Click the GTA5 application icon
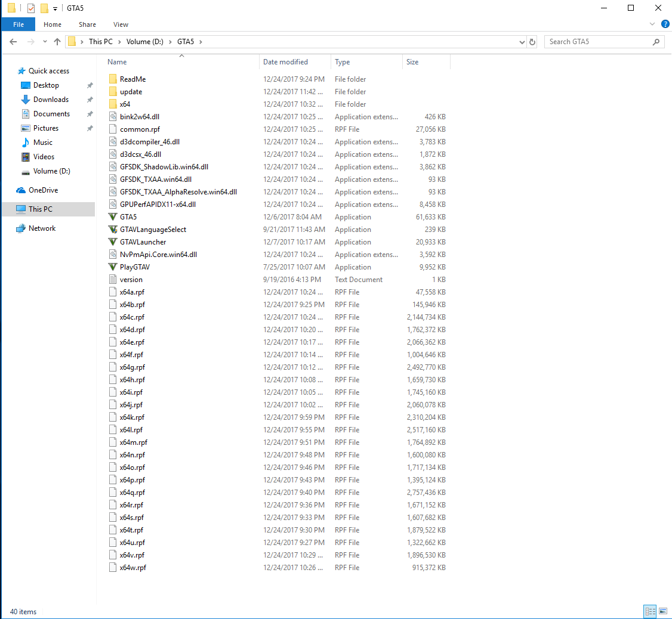The image size is (672, 619). 113,217
